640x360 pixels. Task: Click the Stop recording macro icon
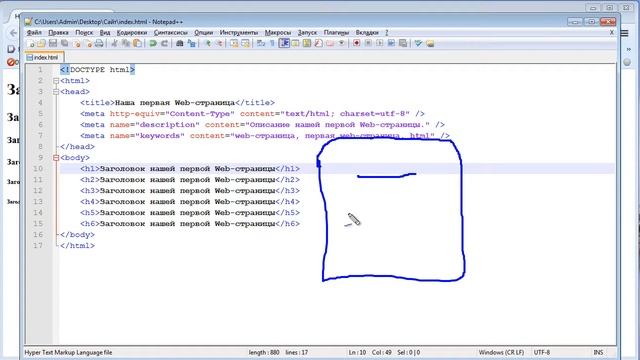click(x=368, y=43)
